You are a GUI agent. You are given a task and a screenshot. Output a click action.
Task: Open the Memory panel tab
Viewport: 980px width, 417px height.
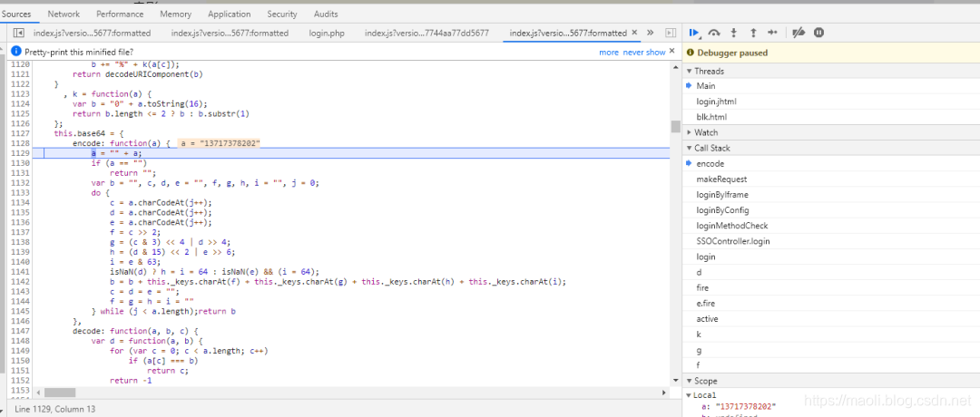(176, 14)
